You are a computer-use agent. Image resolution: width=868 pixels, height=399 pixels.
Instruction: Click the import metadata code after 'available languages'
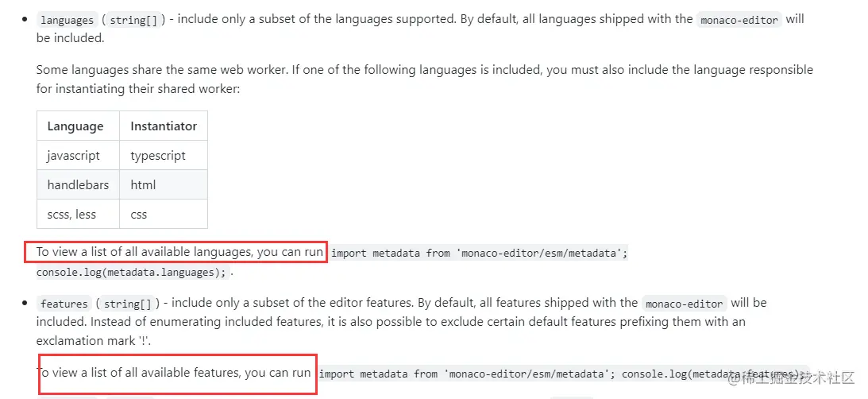tap(479, 254)
